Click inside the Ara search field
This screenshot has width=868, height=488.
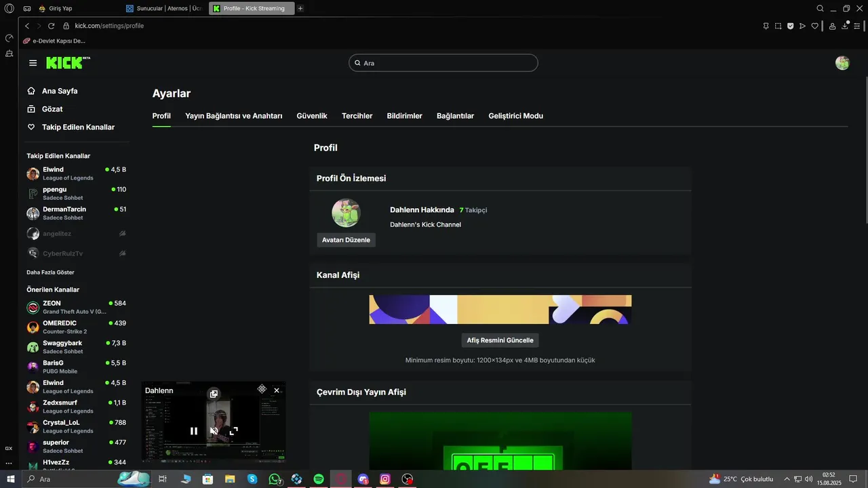pyautogui.click(x=443, y=63)
